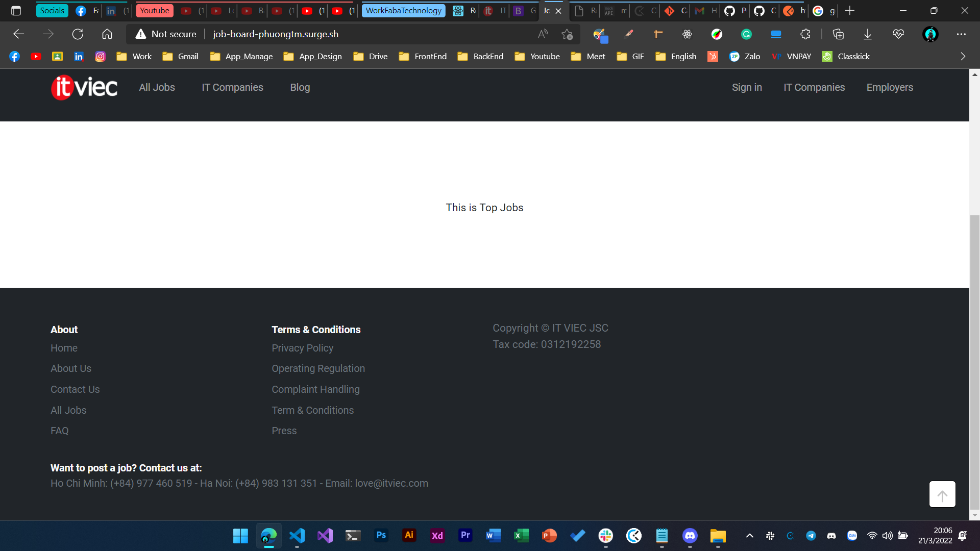Click the Grammarly extension icon
Viewport: 980px width, 551px height.
tap(746, 34)
